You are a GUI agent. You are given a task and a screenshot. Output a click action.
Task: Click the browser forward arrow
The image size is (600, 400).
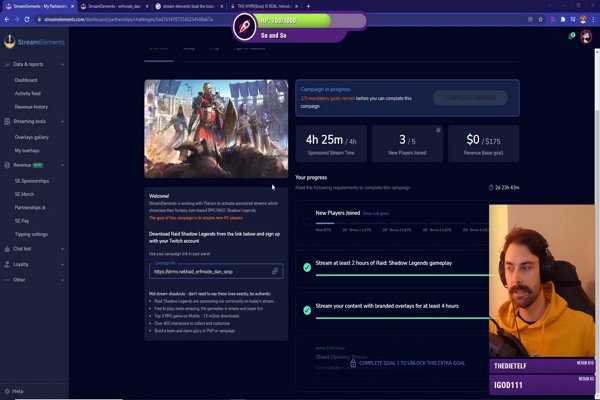[17, 19]
